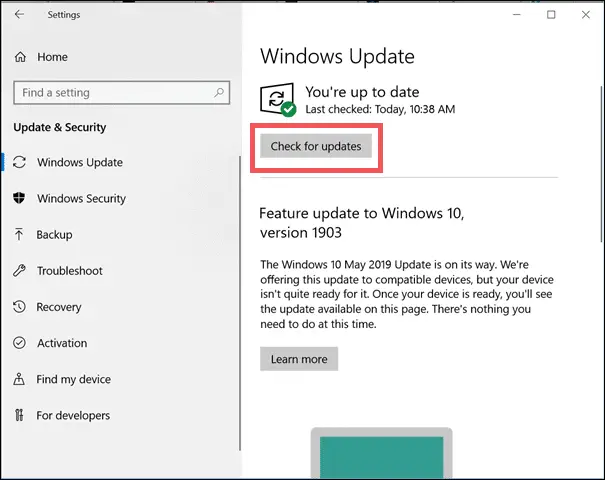This screenshot has width=605, height=480.
Task: Click the Windows Update sync arrows icon
Action: [19, 162]
